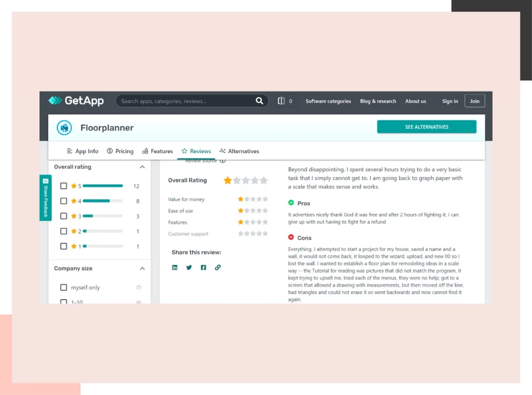Click the 2-star rating bar
Image resolution: width=532 pixels, height=395 pixels.
102,231
